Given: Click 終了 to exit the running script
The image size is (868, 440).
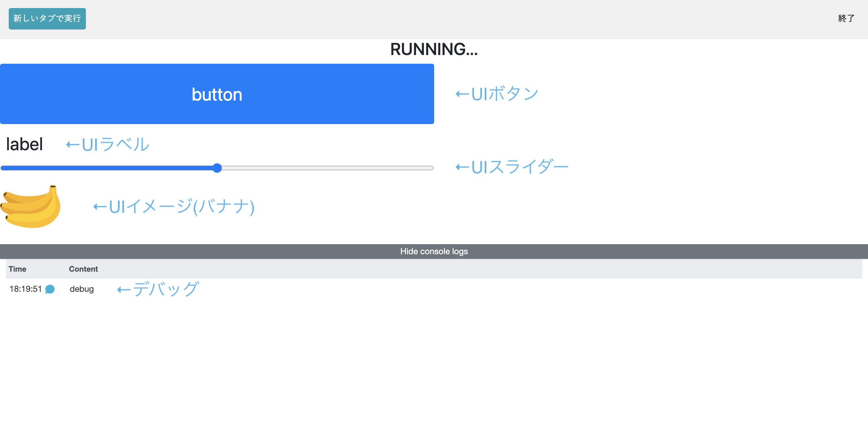Looking at the screenshot, I should pyautogui.click(x=846, y=18).
